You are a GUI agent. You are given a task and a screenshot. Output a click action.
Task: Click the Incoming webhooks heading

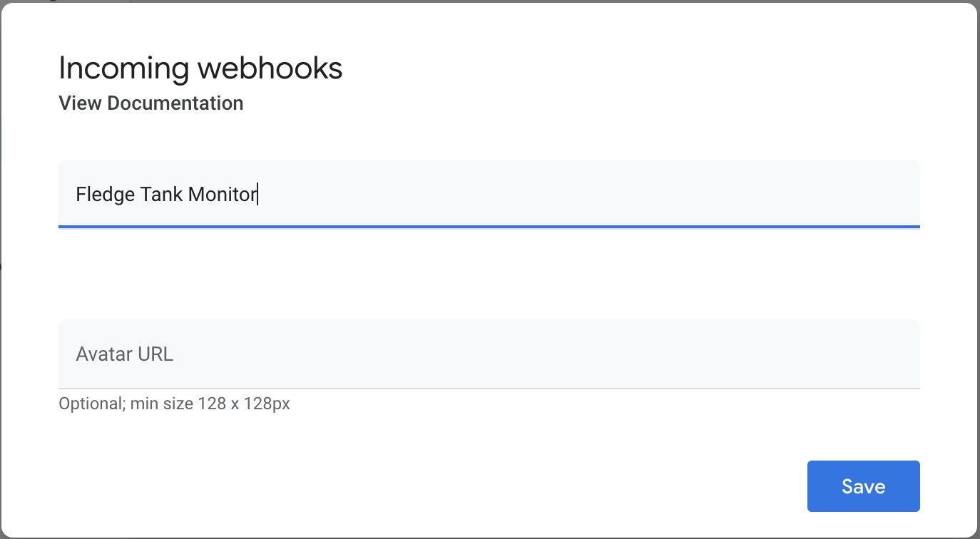click(x=200, y=68)
